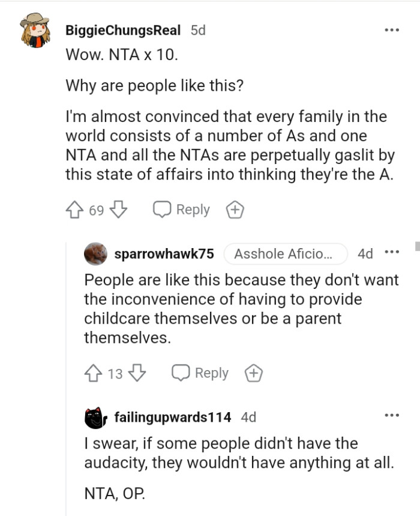Screen dimensions: 420x516
Task: View the Asshole Aficionado flair badge
Action: pos(286,253)
